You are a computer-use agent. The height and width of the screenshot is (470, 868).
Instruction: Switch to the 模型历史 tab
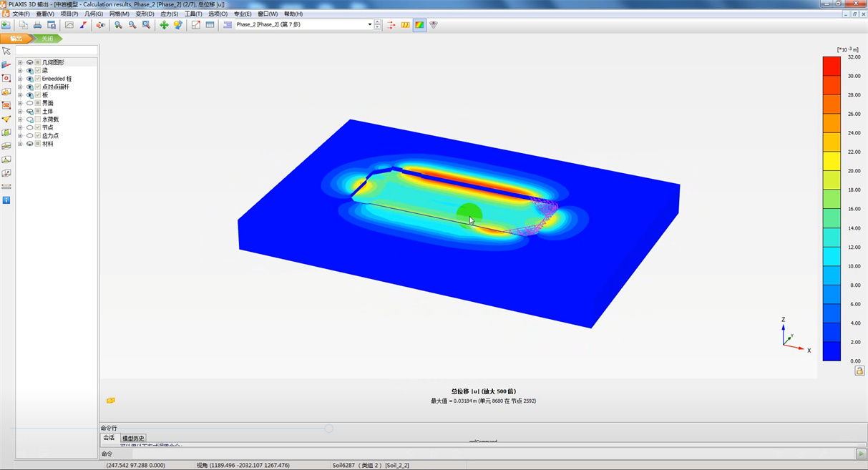point(133,438)
